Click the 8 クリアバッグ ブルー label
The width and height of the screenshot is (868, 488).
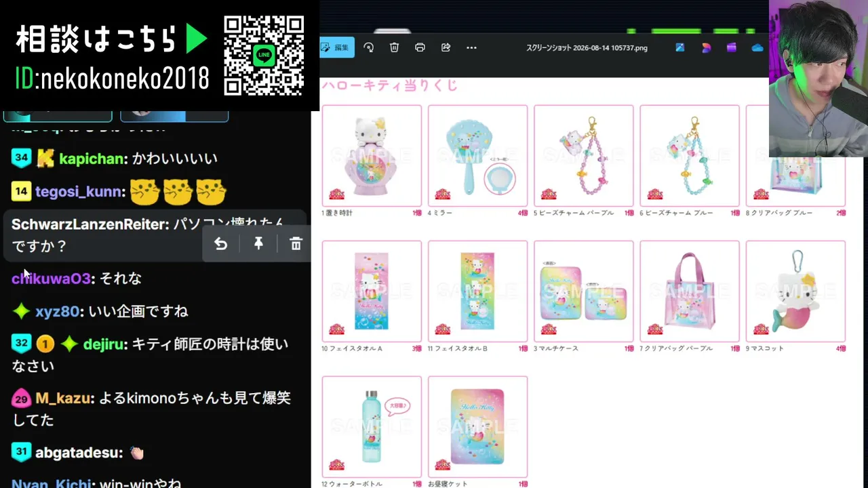[x=778, y=213]
